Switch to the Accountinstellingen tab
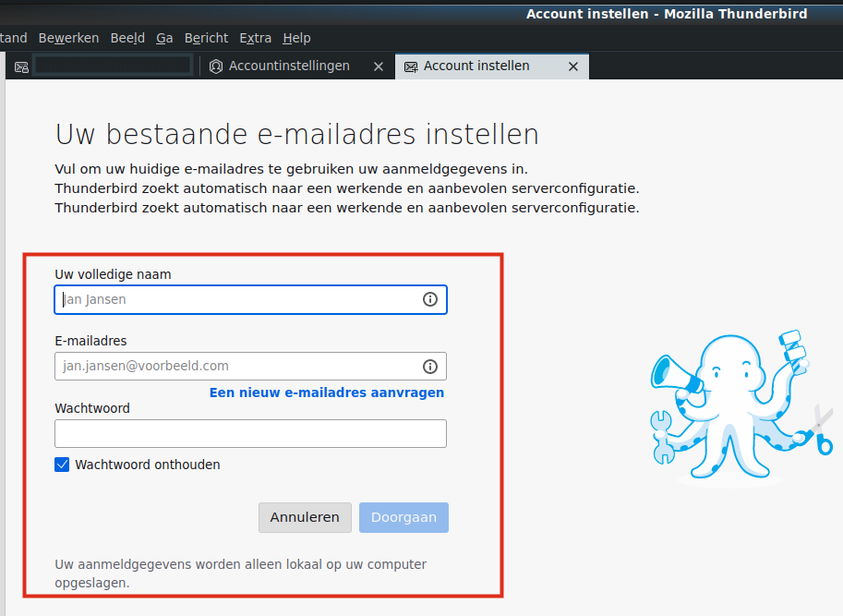The height and width of the screenshot is (616, 843). (x=296, y=66)
